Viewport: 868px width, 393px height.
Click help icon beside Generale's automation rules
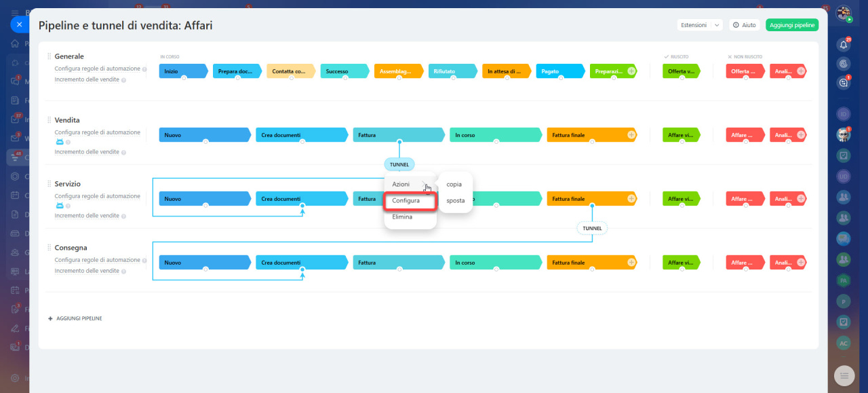point(144,69)
